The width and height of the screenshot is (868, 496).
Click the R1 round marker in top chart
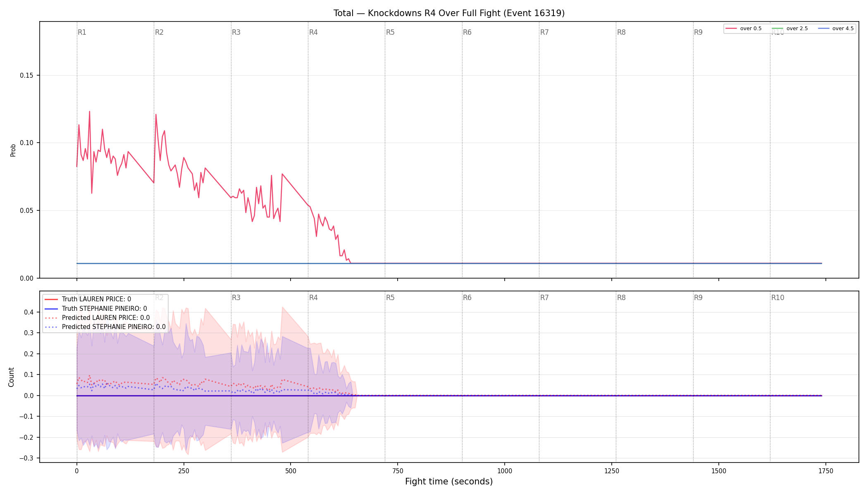tap(82, 32)
